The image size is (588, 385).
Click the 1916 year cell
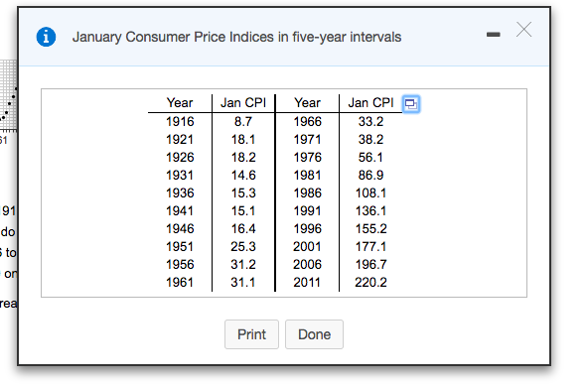point(180,122)
